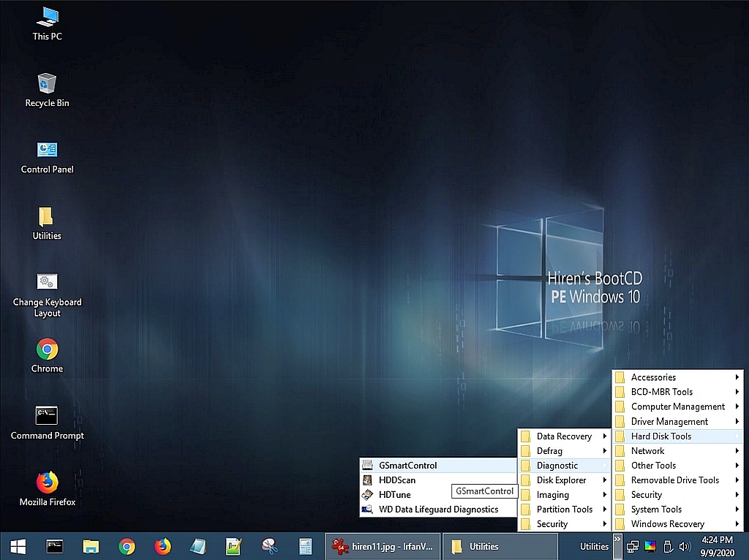This screenshot has height=560, width=749.
Task: Click the network icon in the system tray
Action: pos(633,547)
